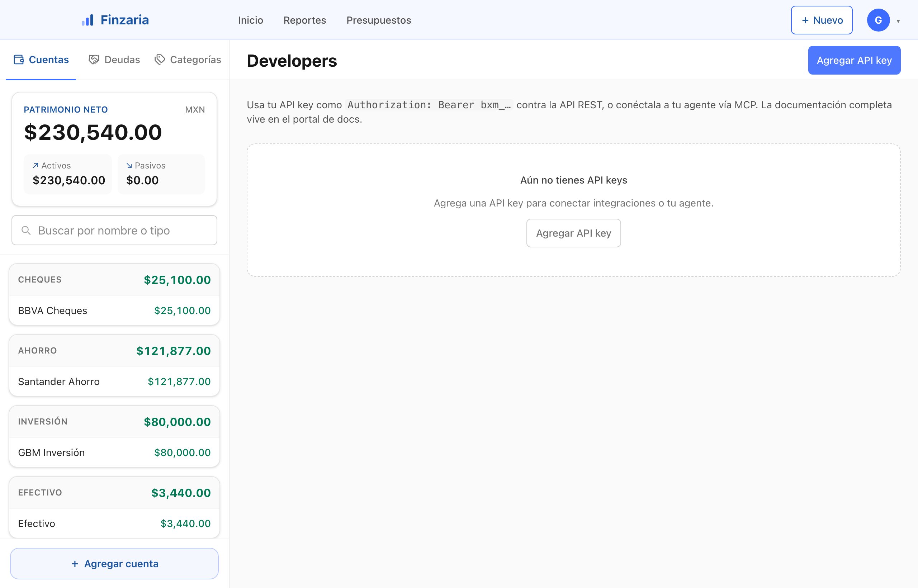Image resolution: width=918 pixels, height=588 pixels.
Task: Click the wallet icon beside Cuentas
Action: (x=19, y=60)
